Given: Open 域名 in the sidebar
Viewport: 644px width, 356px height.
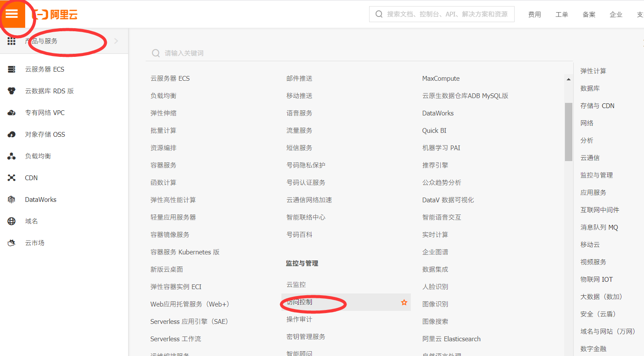Looking at the screenshot, I should click(32, 221).
